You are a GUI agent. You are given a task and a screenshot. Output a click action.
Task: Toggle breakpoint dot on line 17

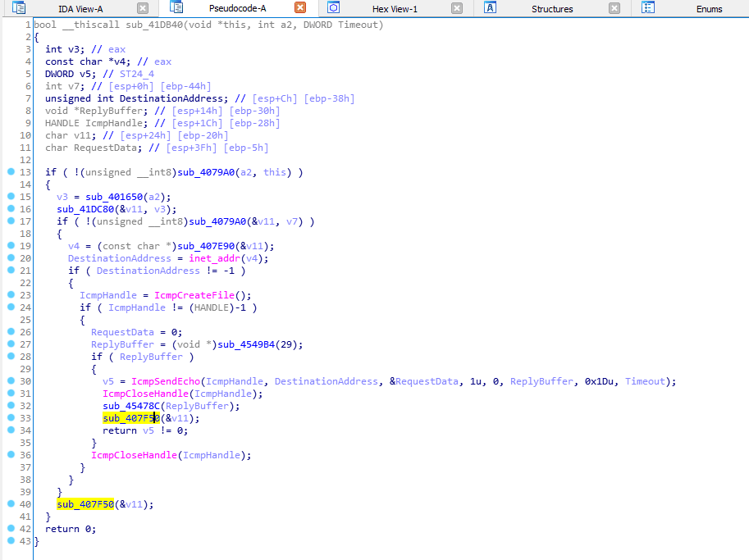[x=11, y=221]
